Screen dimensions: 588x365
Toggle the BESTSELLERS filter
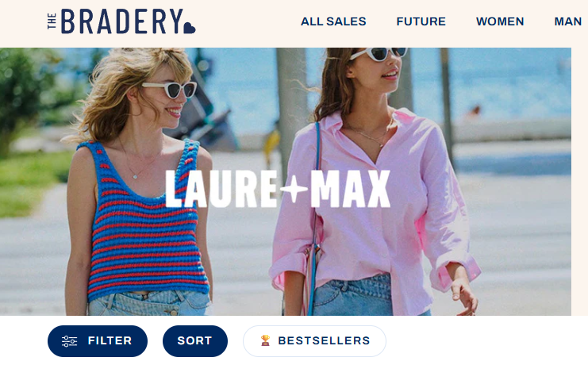click(x=314, y=341)
